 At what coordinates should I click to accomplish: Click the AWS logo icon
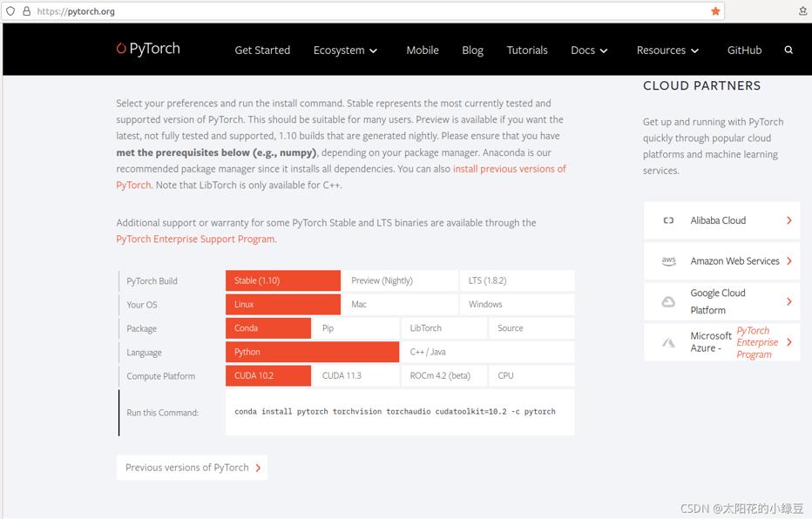click(668, 260)
